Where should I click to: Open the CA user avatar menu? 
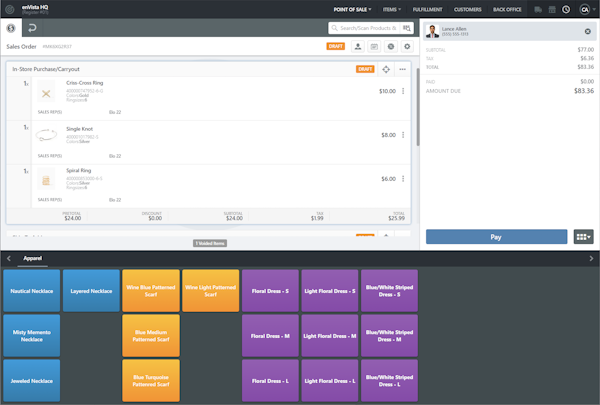[x=587, y=10]
